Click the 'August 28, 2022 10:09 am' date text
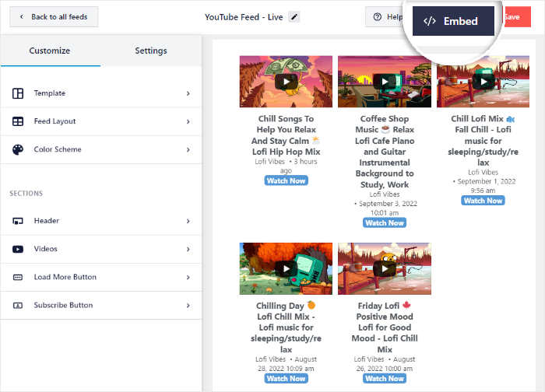Screen dimensions: 545x392 coord(288,363)
